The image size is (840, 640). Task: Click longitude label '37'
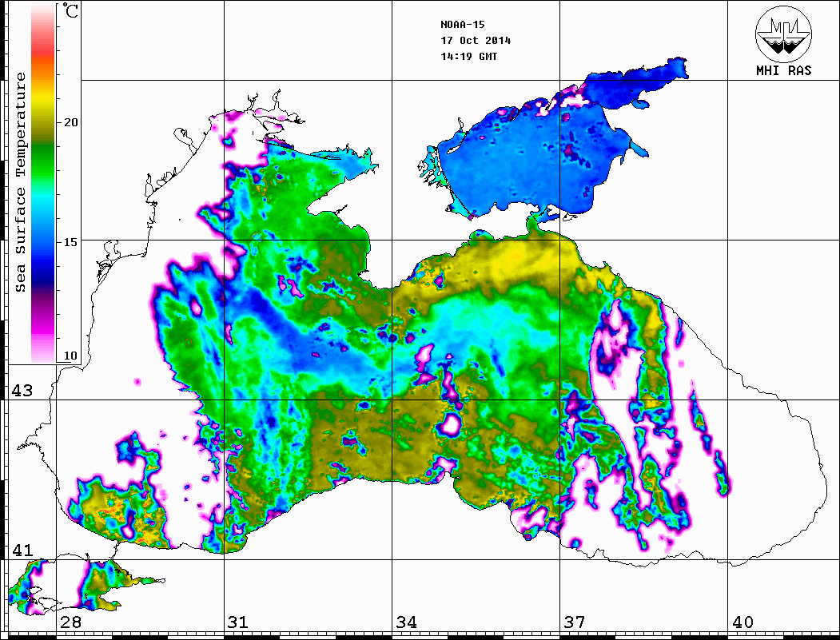coord(575,622)
